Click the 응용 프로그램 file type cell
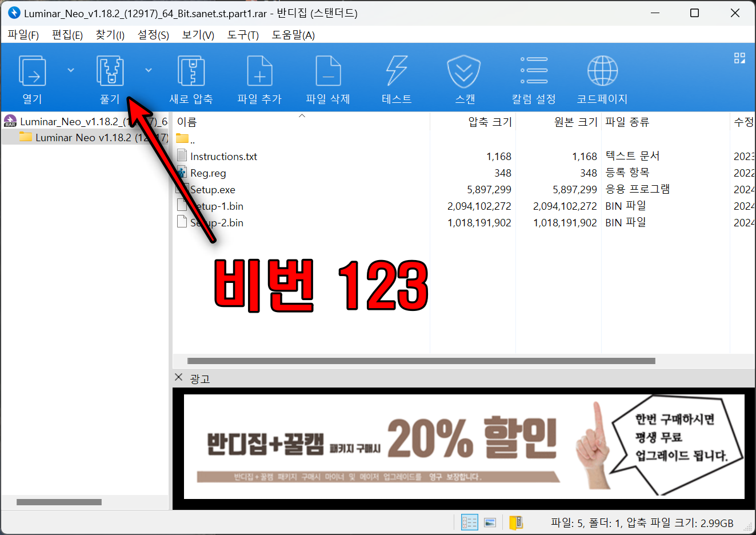Viewport: 756px width, 535px height. point(638,189)
